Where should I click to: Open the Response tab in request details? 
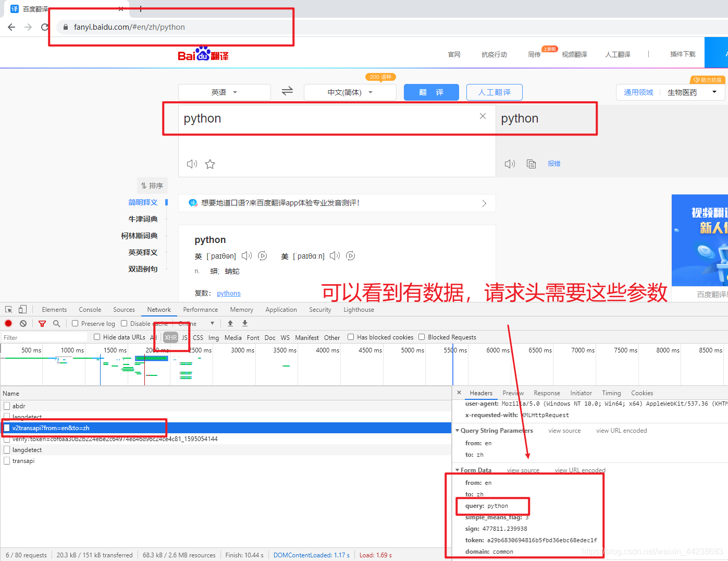pos(547,393)
